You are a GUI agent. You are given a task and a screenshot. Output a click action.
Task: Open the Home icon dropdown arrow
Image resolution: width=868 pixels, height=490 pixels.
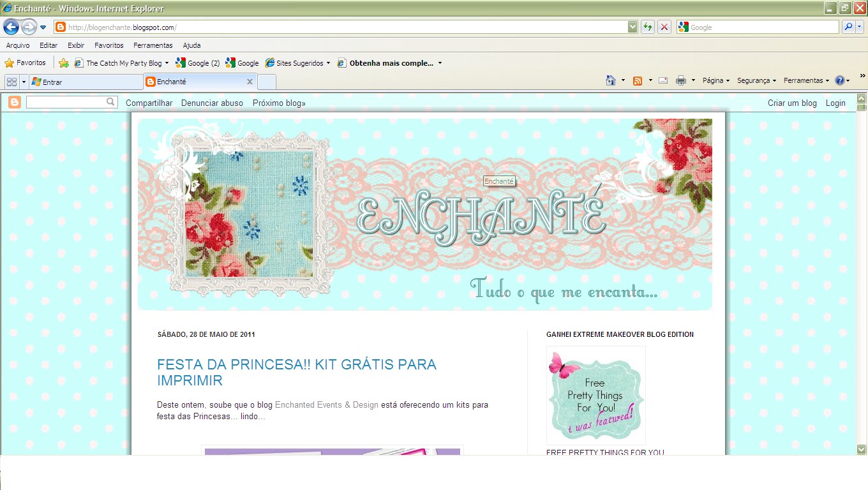click(623, 80)
